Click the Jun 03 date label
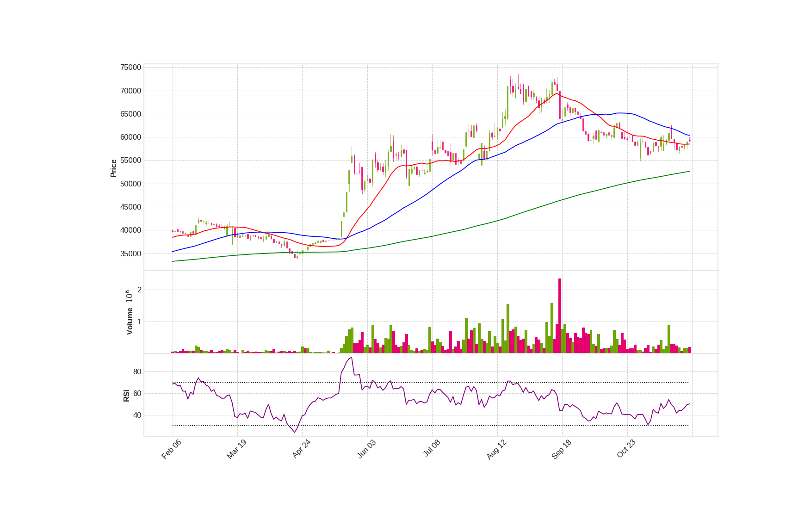The height and width of the screenshot is (532, 798). (x=366, y=449)
